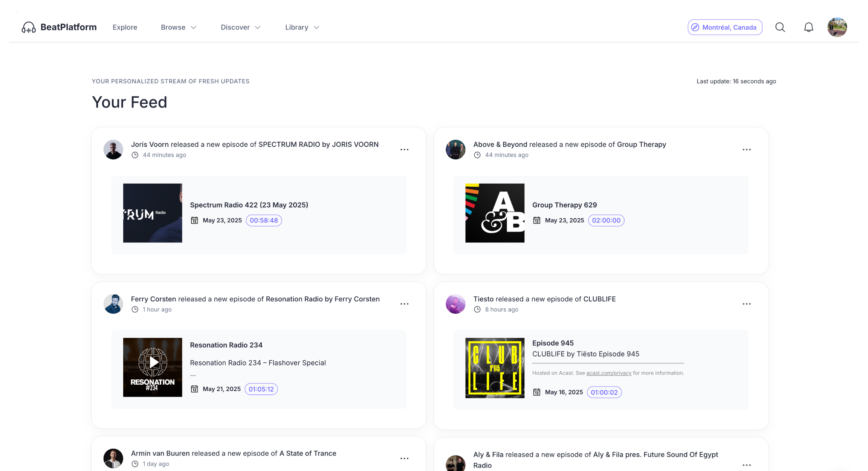Click Group Therapy A&B cover thumbnail
Image resolution: width=868 pixels, height=471 pixels.
[x=495, y=213]
